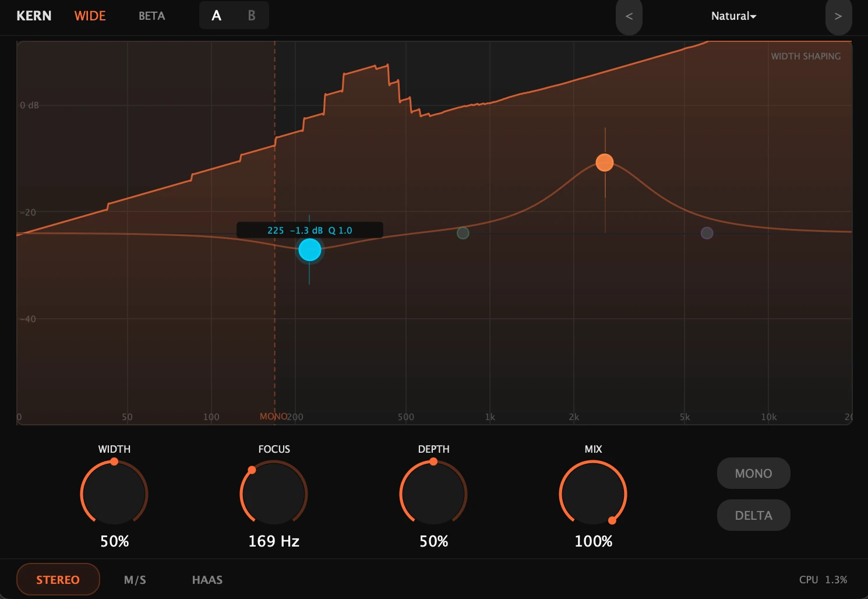Load the previous preset with the left arrow

tap(629, 16)
